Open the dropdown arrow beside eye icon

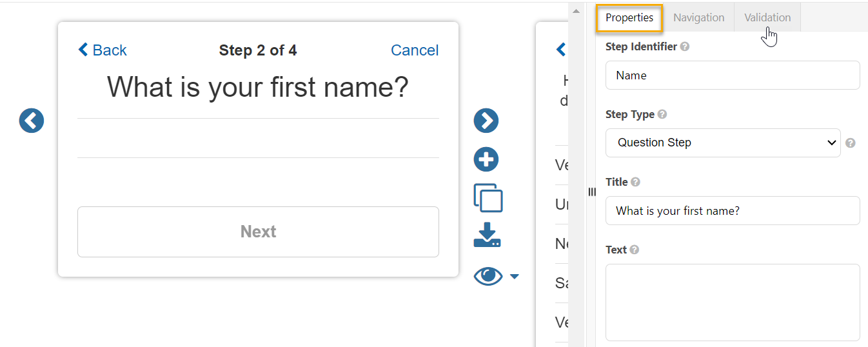pos(514,277)
